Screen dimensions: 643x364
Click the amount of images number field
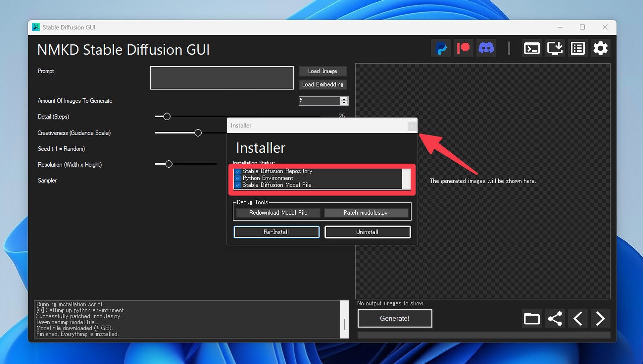[x=319, y=101]
